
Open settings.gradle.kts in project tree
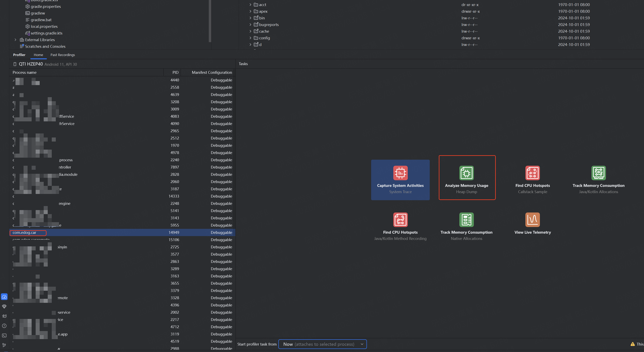(47, 33)
